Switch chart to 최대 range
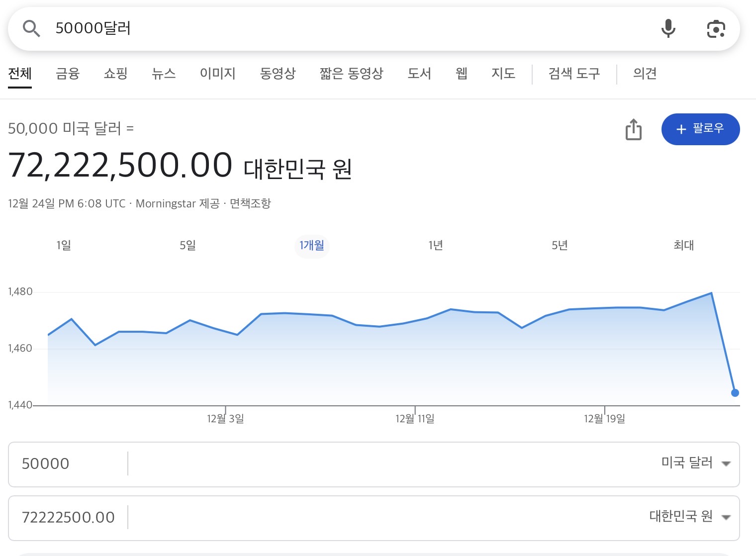This screenshot has width=756, height=556. [683, 245]
